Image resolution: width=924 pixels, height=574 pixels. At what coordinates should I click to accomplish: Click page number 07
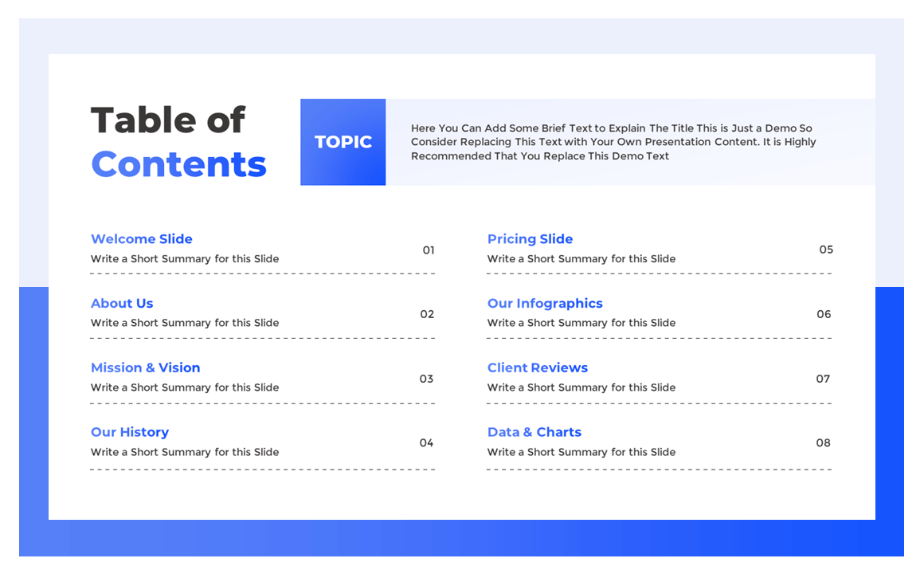(823, 379)
